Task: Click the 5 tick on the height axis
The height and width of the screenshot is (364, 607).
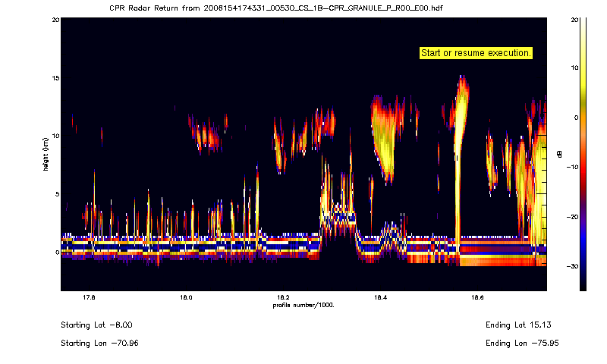Action: 55,194
